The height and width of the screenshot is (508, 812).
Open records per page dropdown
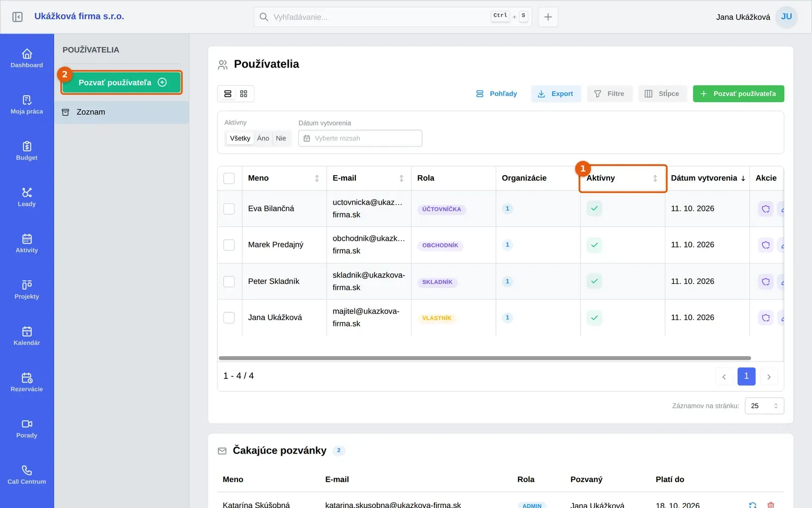[764, 406]
